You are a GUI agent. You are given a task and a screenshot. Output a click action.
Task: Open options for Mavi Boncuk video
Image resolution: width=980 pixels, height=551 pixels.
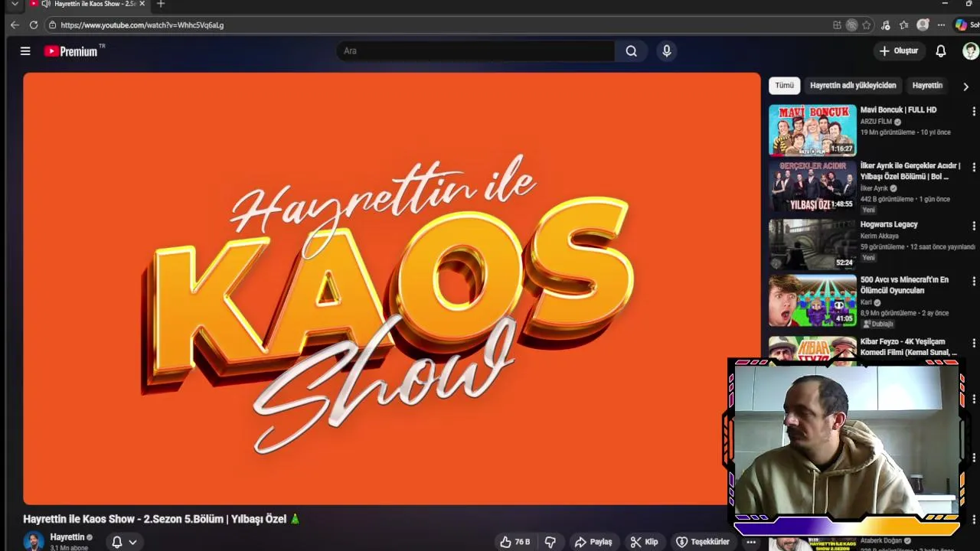(x=973, y=112)
